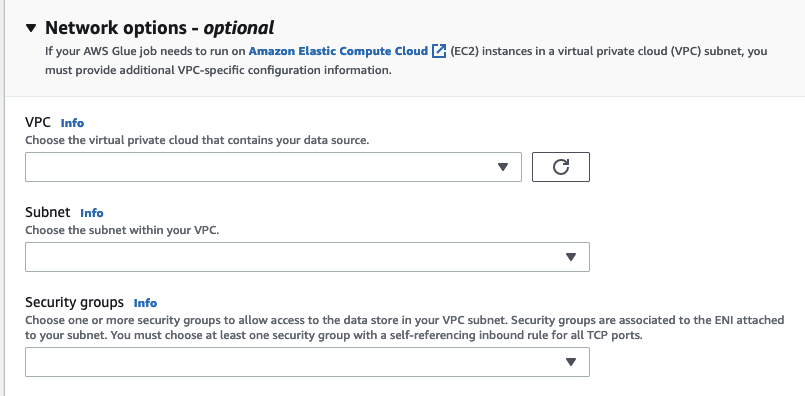
Task: Collapse the Network options section triangle
Action: point(31,28)
